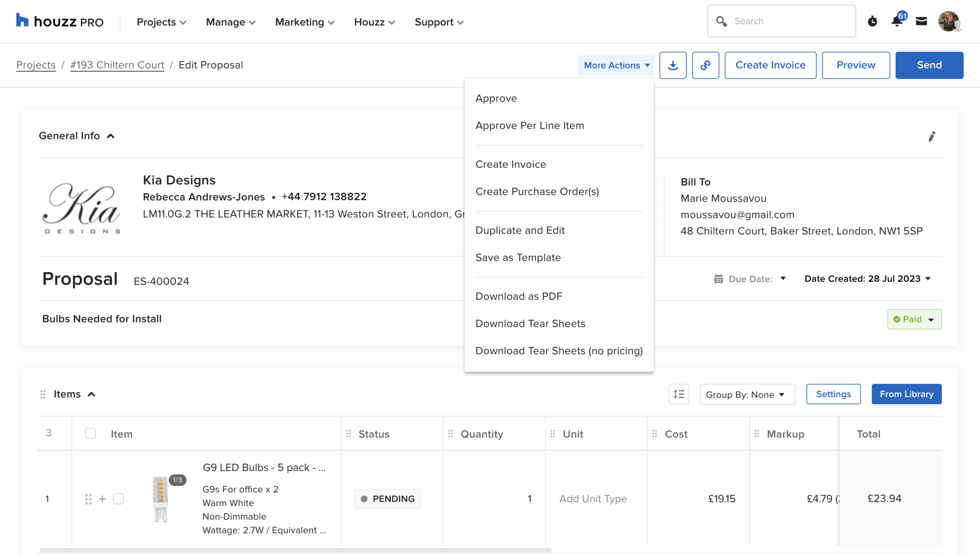Open the Paid status dropdown
This screenshot has width=980, height=554.
click(914, 319)
